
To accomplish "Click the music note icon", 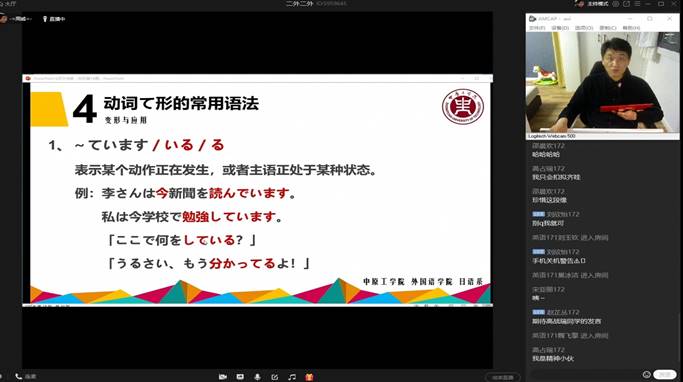I will 292,377.
